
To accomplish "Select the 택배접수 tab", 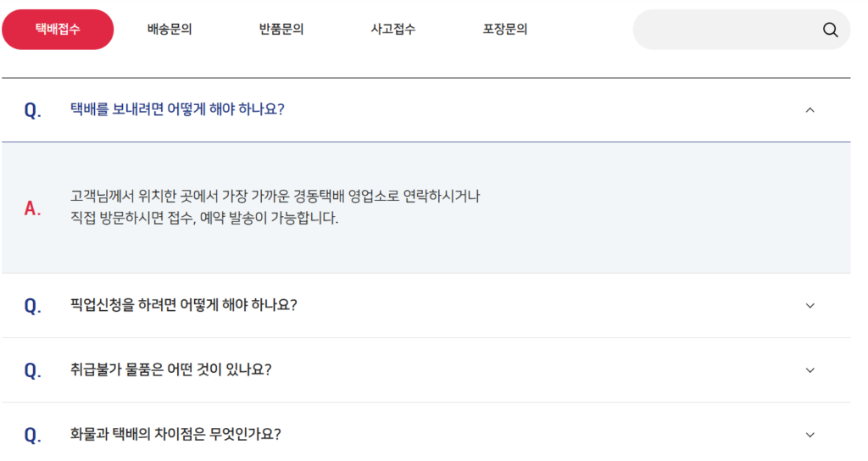I will click(x=58, y=30).
